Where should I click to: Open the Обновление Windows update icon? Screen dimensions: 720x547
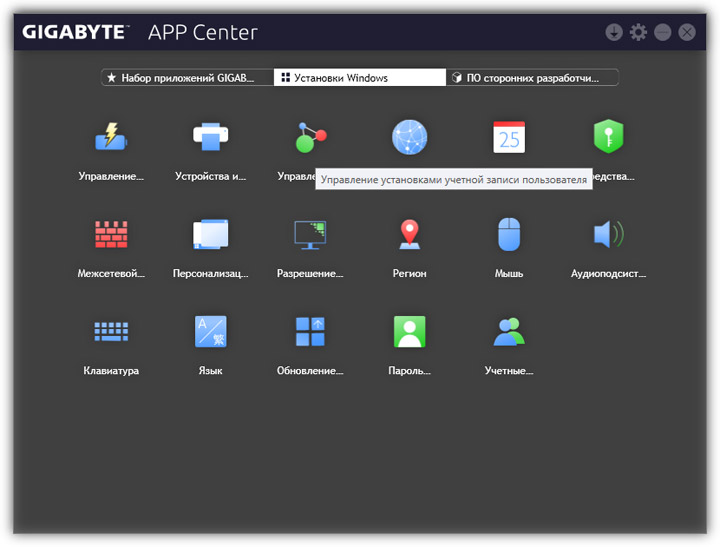coord(310,331)
